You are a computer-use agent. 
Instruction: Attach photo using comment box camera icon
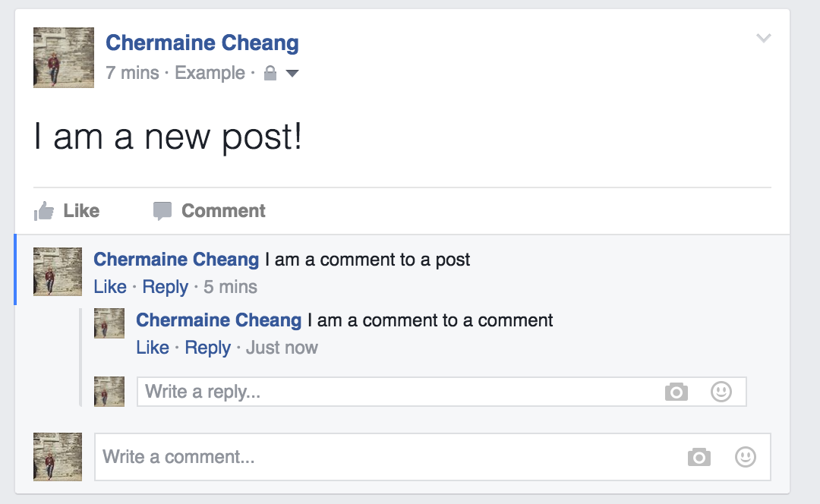(699, 457)
